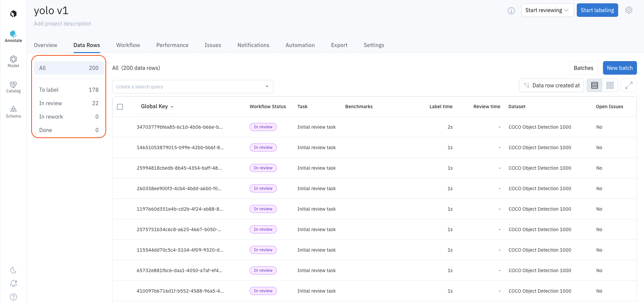Click the project info icon
Image resolution: width=644 pixels, height=302 pixels.
(511, 11)
